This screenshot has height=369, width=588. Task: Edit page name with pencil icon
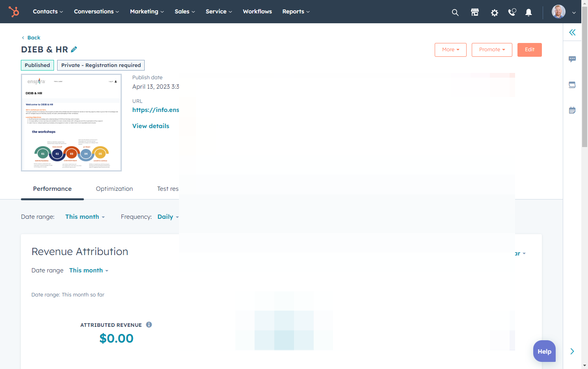[x=74, y=49]
